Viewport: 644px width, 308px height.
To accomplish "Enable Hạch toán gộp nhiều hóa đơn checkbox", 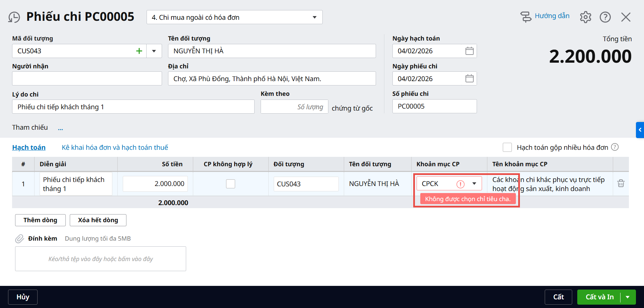I will [x=507, y=147].
